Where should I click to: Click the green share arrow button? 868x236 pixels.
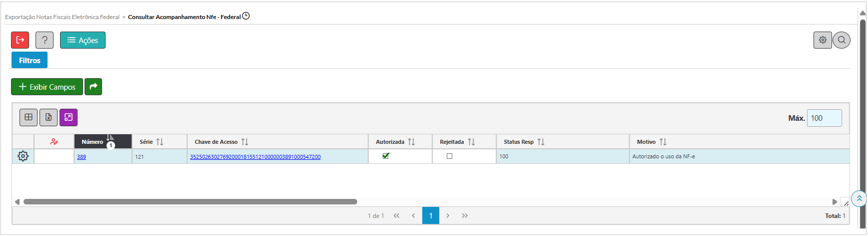(93, 87)
